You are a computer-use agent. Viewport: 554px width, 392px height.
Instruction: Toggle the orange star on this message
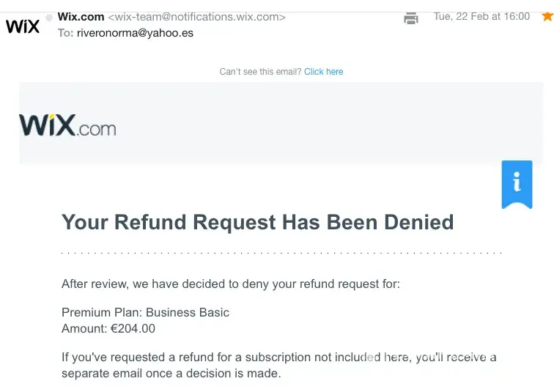point(547,16)
